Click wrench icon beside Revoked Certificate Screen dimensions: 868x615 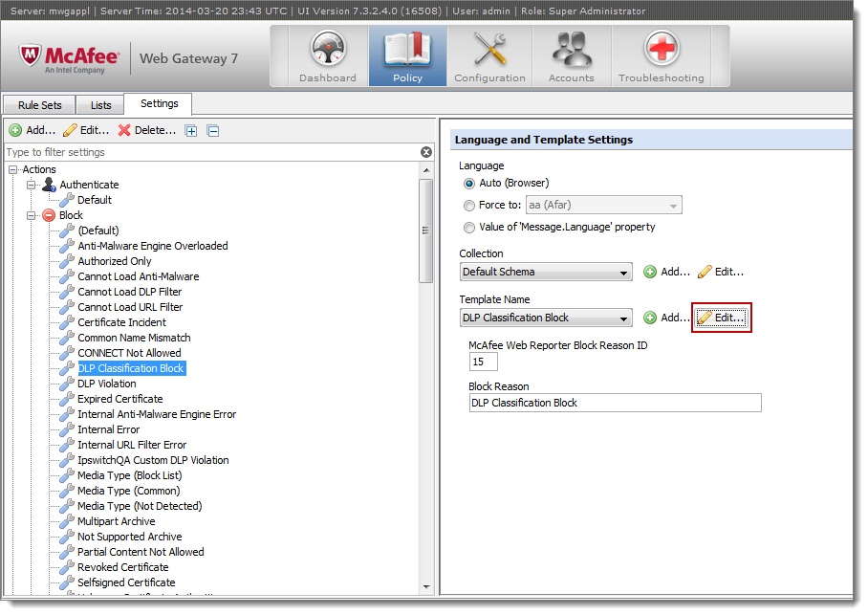click(x=67, y=567)
